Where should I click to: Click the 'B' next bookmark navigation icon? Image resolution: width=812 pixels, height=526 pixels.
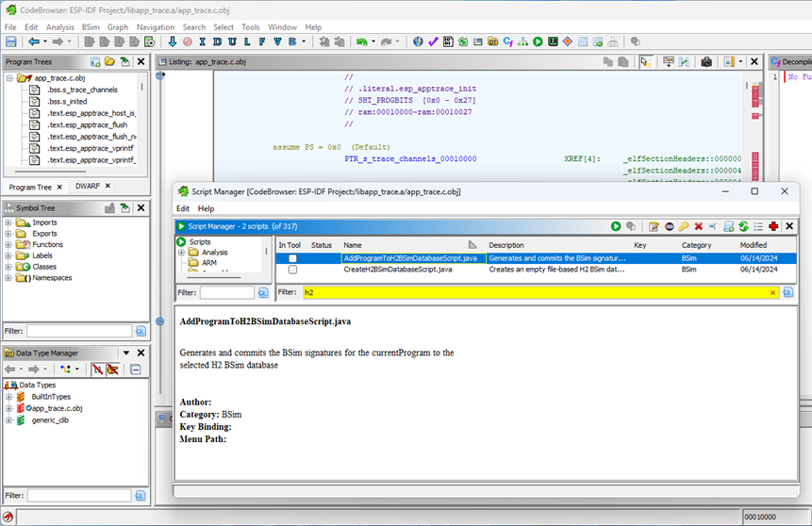pos(292,41)
